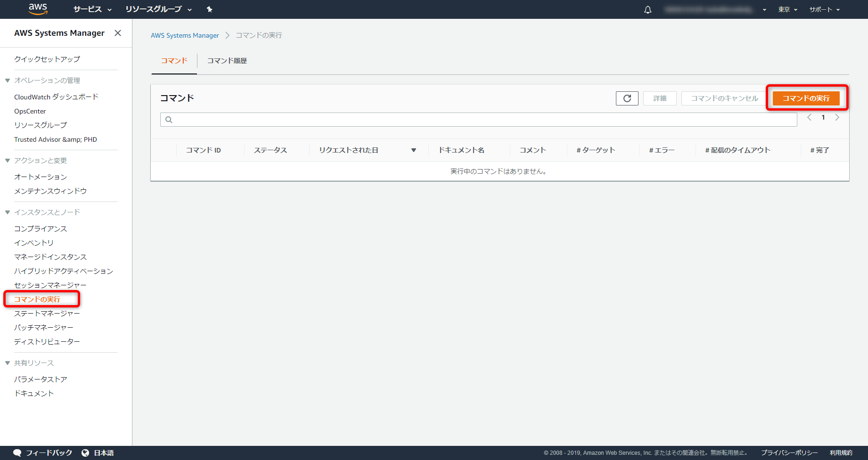
Task: Open the サービス dropdown menu
Action: (x=92, y=9)
